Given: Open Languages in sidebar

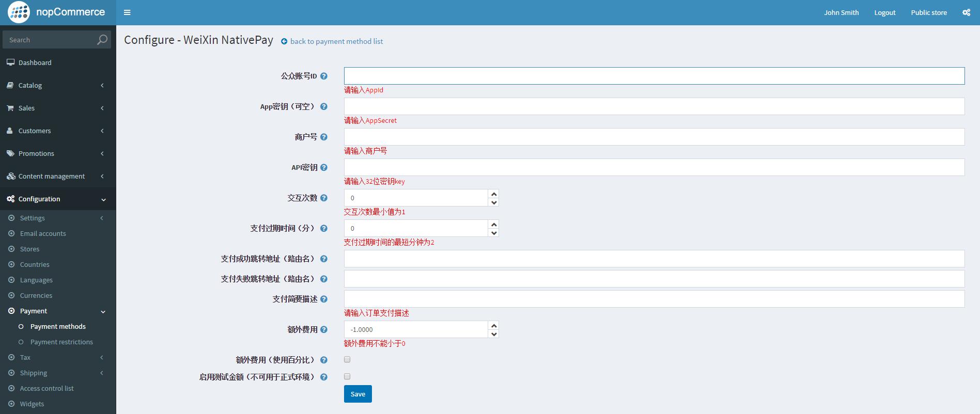Looking at the screenshot, I should point(36,280).
